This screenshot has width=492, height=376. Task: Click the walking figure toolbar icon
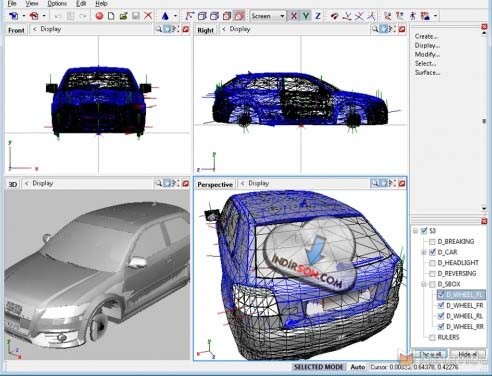[413, 16]
